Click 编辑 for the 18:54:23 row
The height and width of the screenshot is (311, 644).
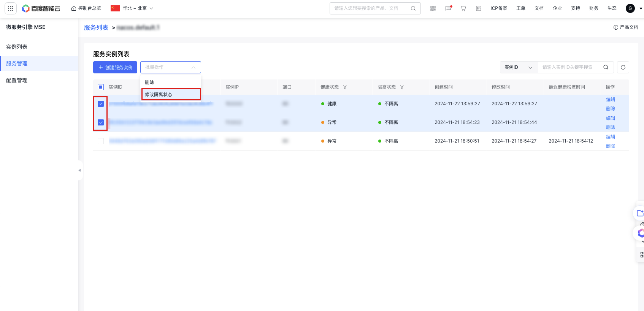coord(611,118)
